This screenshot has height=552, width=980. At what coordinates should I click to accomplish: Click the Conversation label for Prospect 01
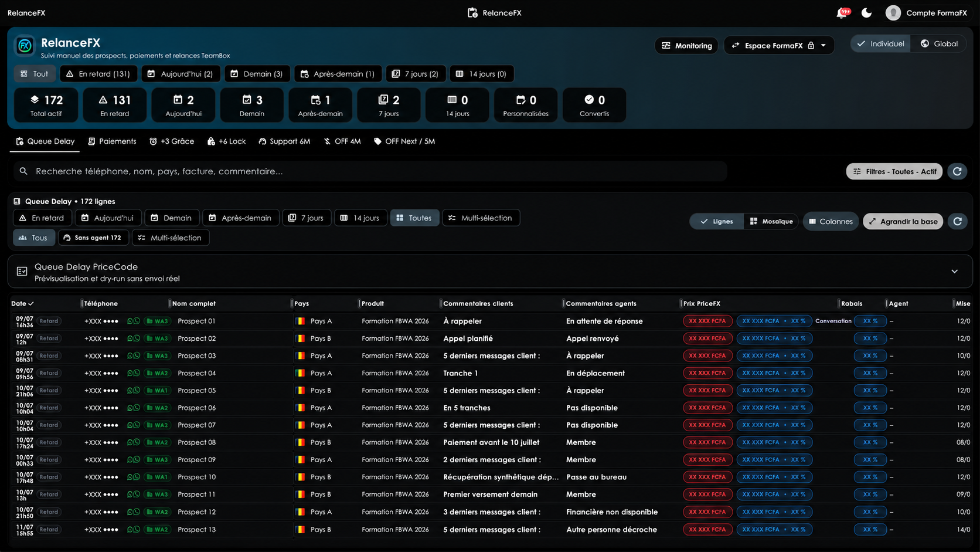click(833, 321)
